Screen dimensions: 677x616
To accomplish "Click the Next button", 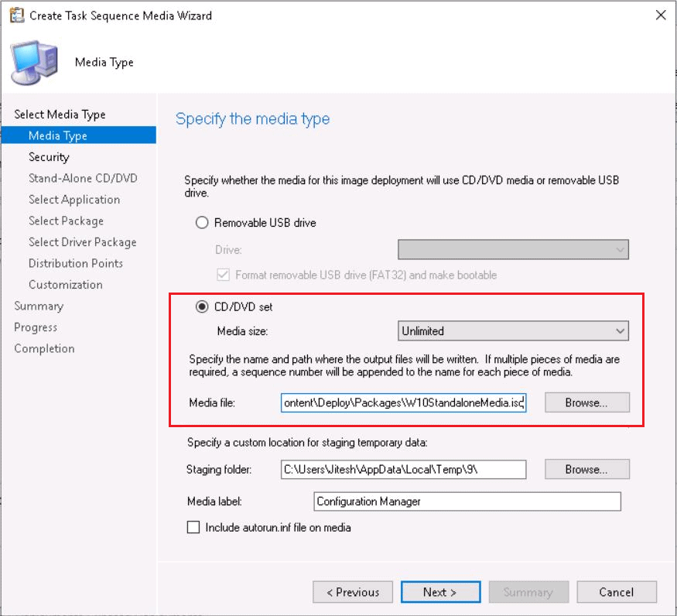I will [439, 592].
